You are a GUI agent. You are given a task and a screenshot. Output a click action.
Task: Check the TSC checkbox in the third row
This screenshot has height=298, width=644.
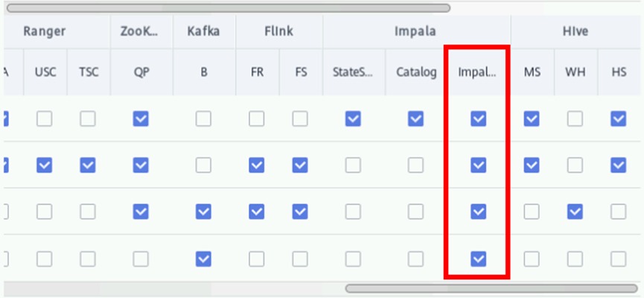point(88,212)
